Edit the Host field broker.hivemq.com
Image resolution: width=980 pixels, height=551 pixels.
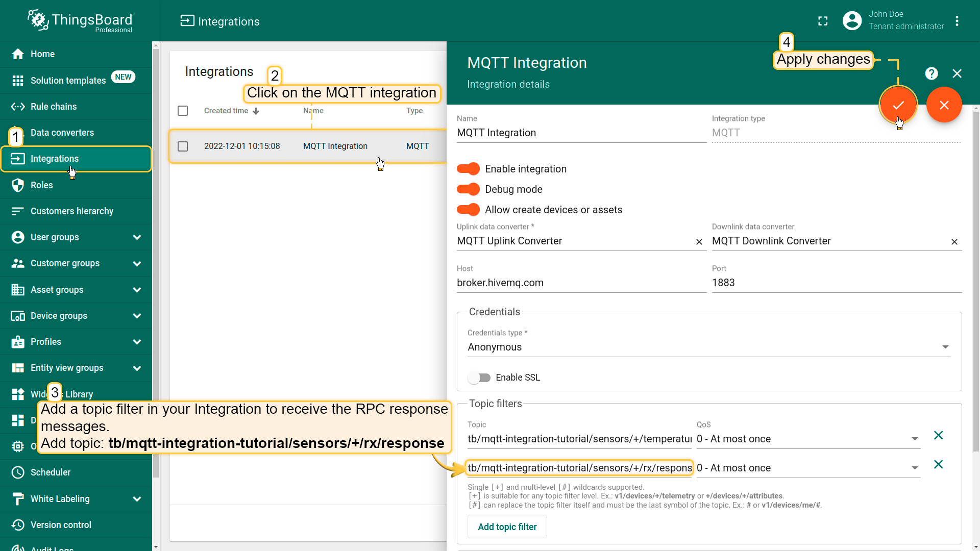pos(581,283)
